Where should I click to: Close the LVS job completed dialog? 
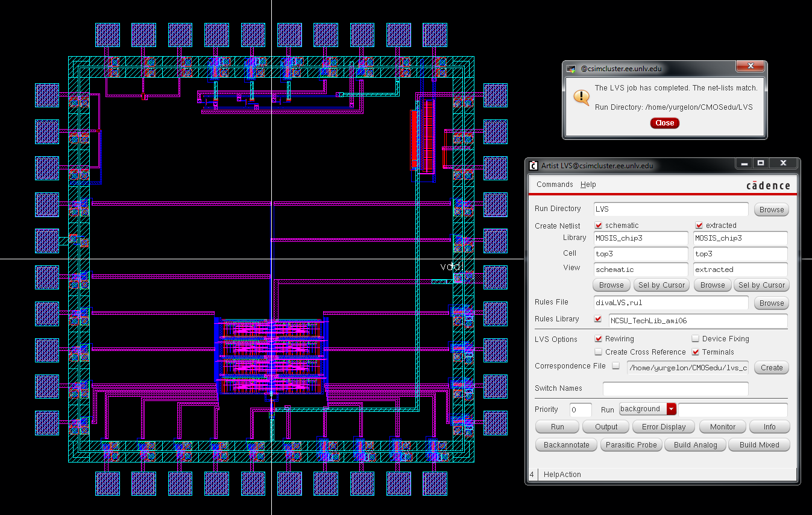pos(664,123)
